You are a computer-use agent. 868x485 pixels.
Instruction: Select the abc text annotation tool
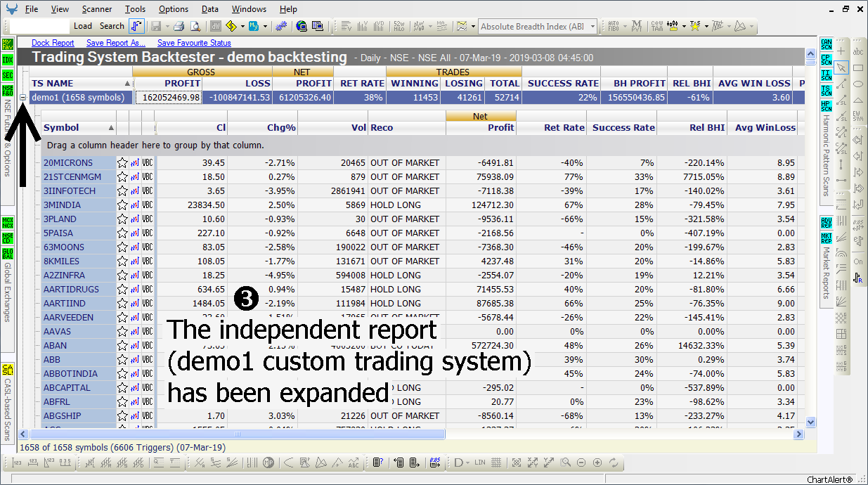pyautogui.click(x=857, y=51)
